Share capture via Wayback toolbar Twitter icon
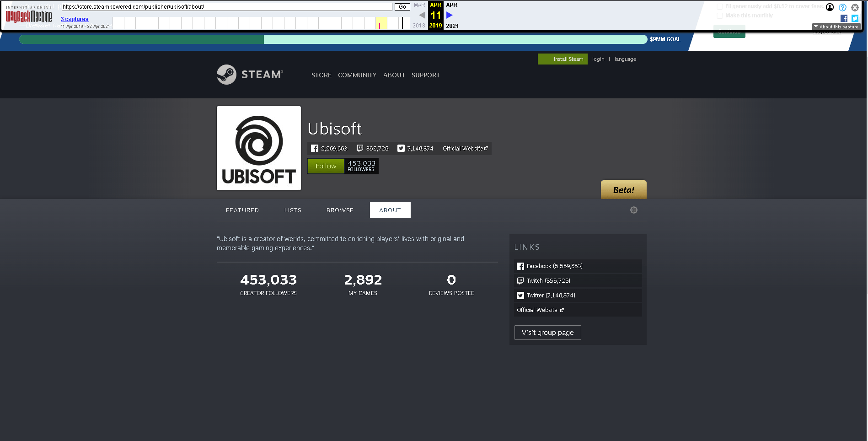Screen dimensions: 868x441 point(855,18)
